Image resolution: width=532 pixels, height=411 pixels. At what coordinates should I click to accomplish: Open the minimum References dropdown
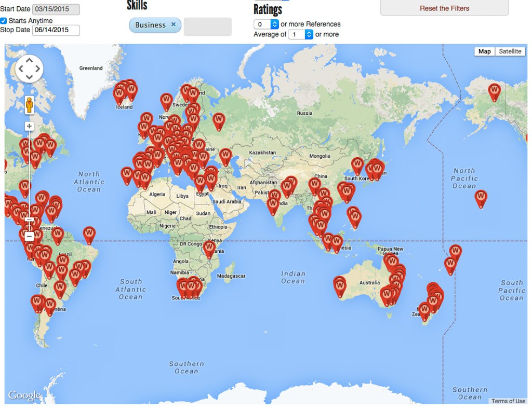click(267, 24)
